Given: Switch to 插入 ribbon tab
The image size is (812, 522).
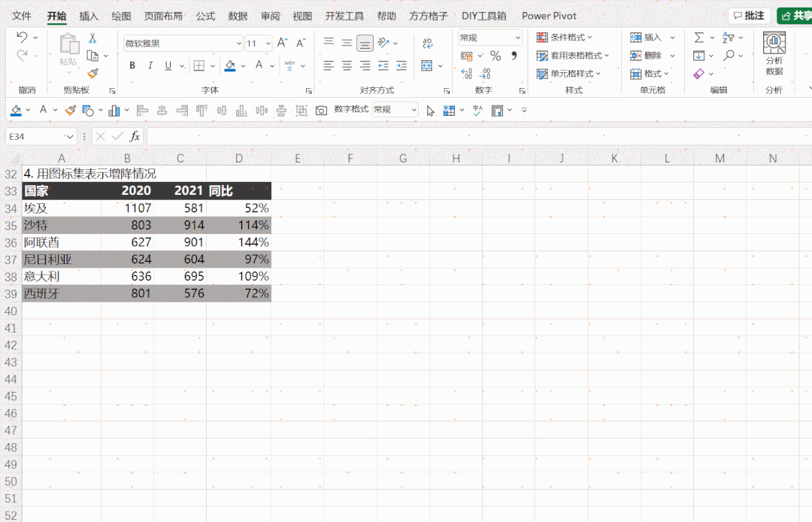Looking at the screenshot, I should click(89, 16).
